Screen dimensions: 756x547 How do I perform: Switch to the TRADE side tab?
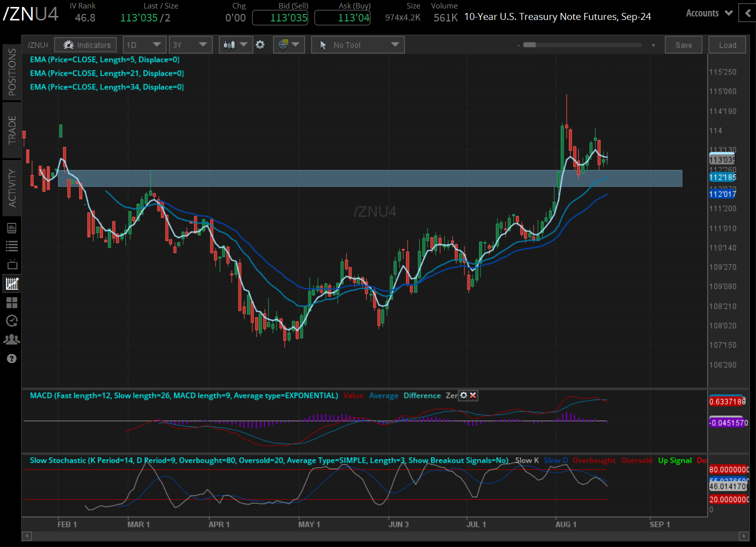click(12, 130)
